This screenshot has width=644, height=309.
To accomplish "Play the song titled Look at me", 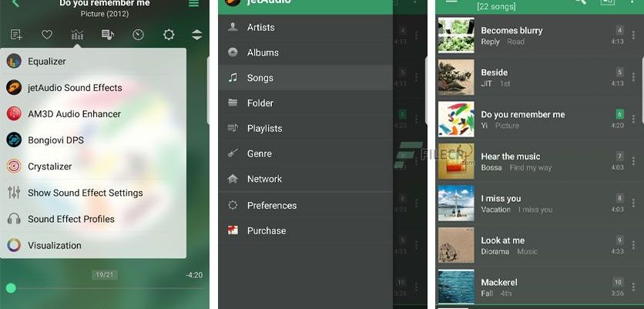I will [x=502, y=240].
